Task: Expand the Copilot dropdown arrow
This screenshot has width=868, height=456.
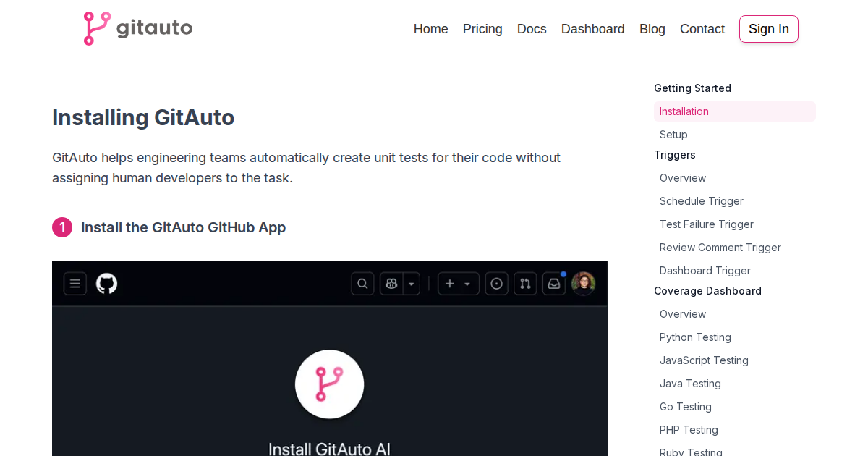Action: click(412, 284)
